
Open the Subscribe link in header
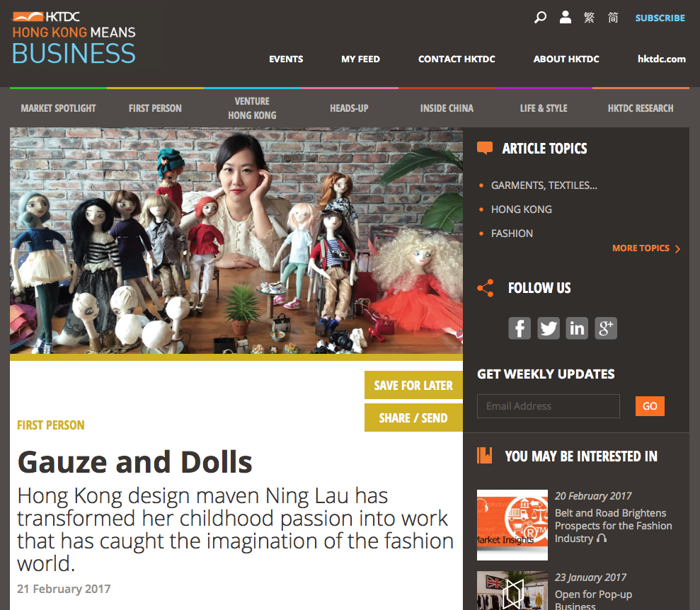(660, 18)
